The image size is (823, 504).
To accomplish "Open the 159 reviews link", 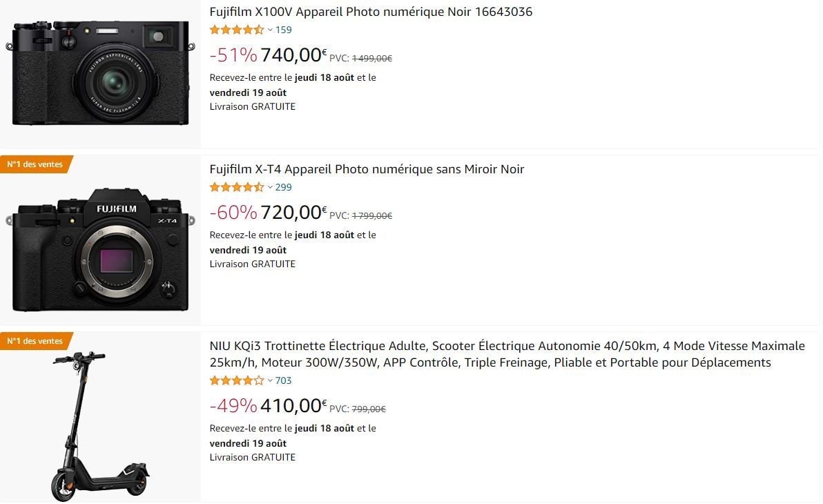I will [284, 30].
